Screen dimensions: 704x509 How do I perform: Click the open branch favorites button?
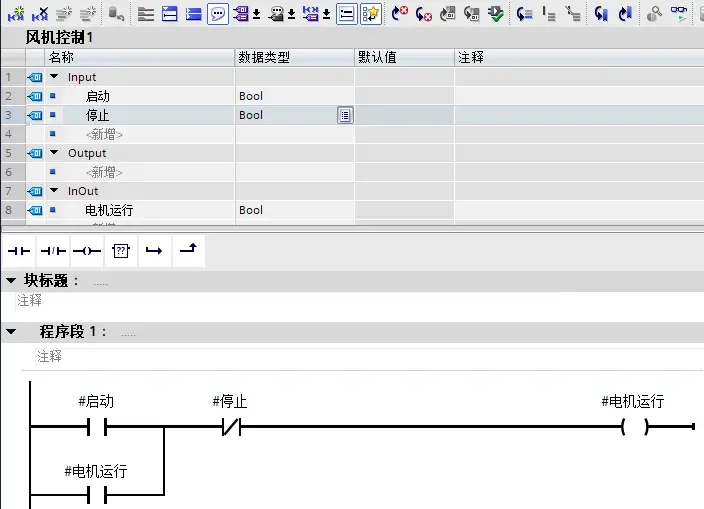click(154, 251)
